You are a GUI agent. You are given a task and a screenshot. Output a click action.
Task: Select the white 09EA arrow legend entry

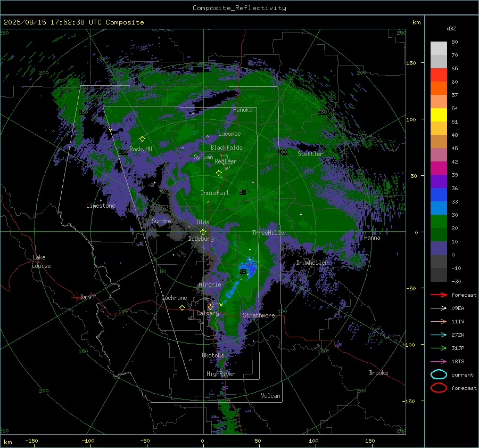tap(439, 308)
